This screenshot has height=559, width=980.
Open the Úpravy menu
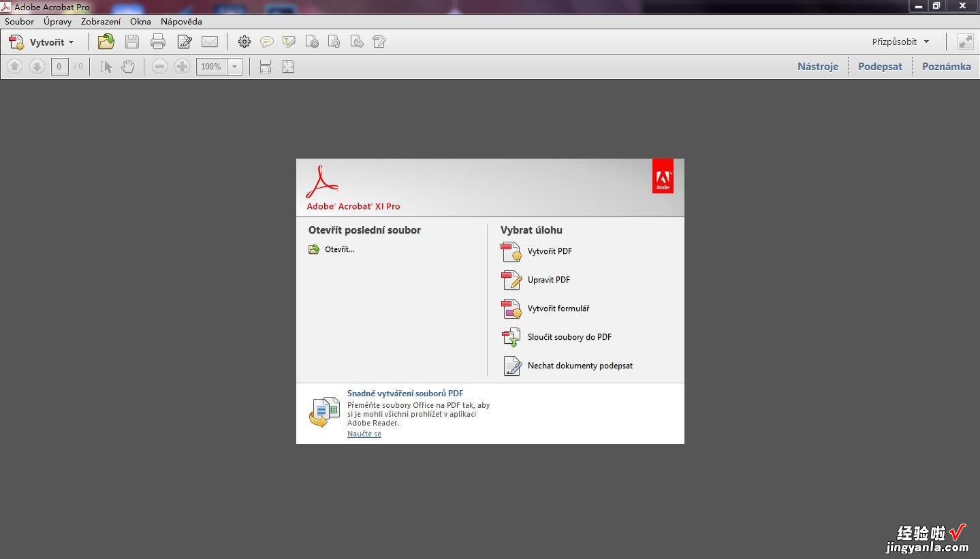(x=58, y=21)
